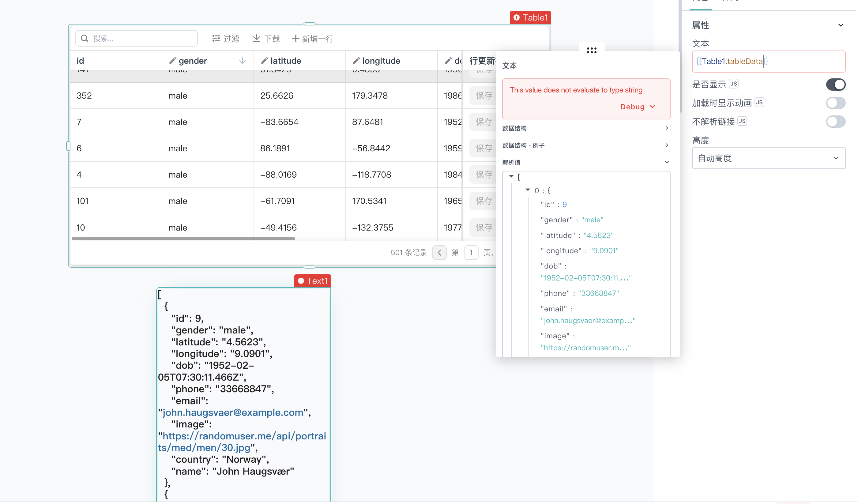This screenshot has width=858, height=504.
Task: Click JS icon next to 是否显示
Action: pos(734,83)
